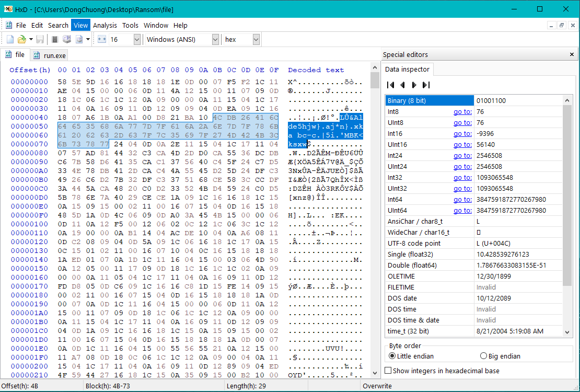Expand the Open file recent list arrow
580x392 pixels.
coord(31,39)
